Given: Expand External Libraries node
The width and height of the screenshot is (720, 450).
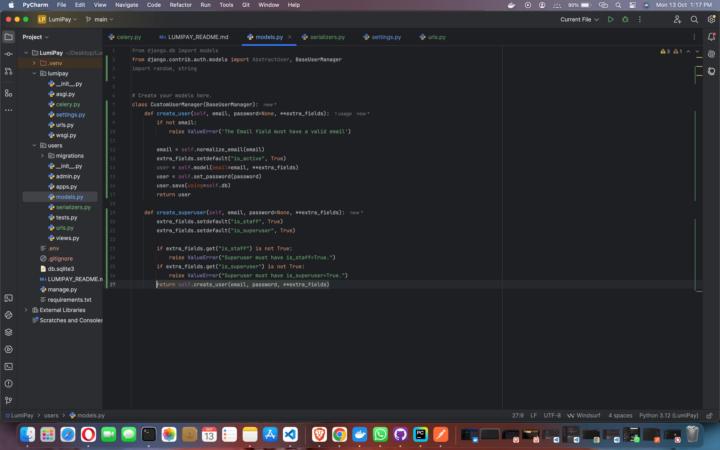Looking at the screenshot, I should coord(26,310).
